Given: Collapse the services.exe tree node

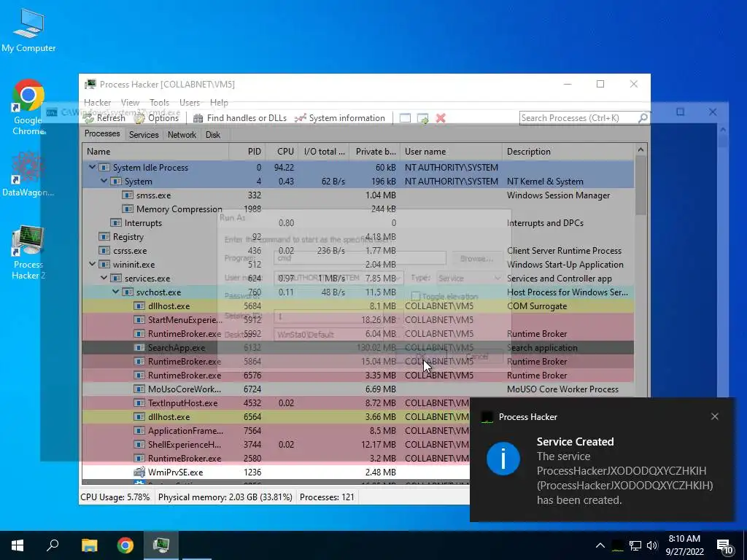Looking at the screenshot, I should tap(104, 278).
